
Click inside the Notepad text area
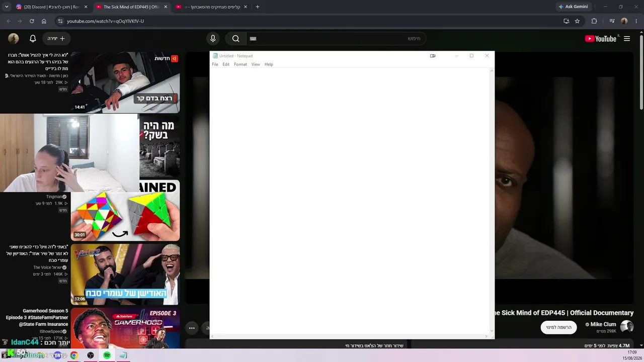[349, 200]
